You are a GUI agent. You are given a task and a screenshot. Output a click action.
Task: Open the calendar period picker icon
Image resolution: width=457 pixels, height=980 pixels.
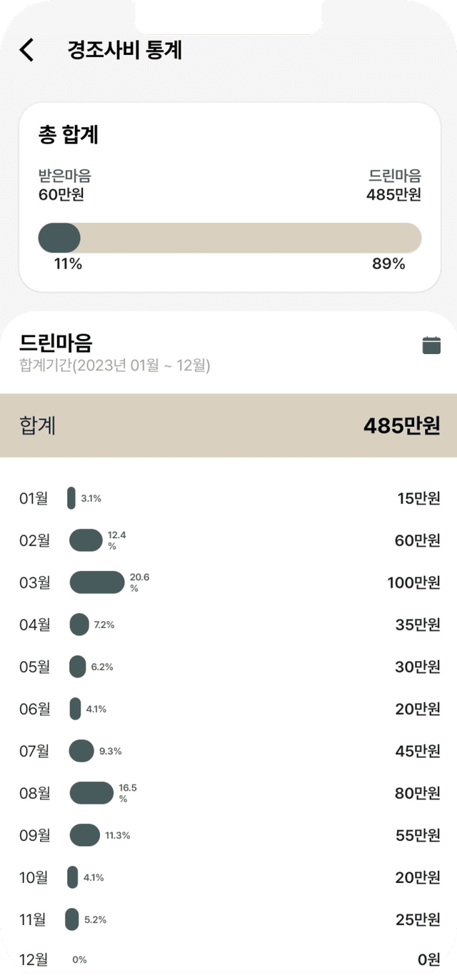[x=431, y=345]
